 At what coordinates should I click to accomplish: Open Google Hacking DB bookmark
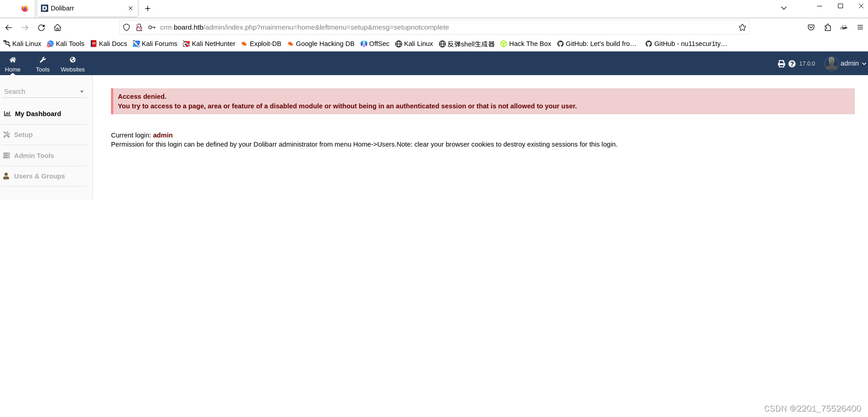click(x=321, y=44)
